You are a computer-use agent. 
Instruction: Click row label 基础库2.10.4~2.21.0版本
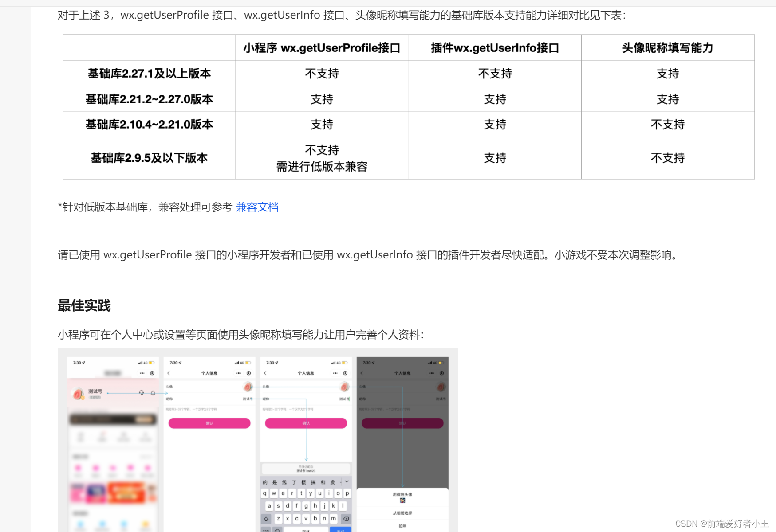(x=149, y=124)
